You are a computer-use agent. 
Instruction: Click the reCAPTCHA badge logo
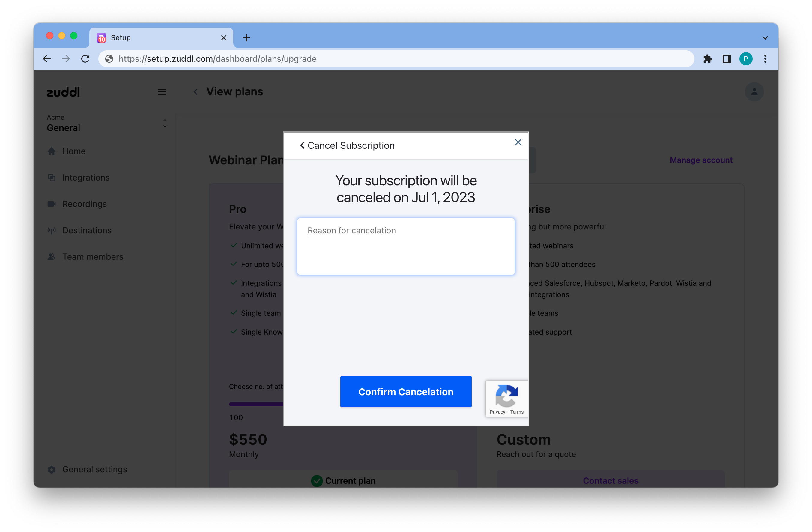tap(506, 396)
